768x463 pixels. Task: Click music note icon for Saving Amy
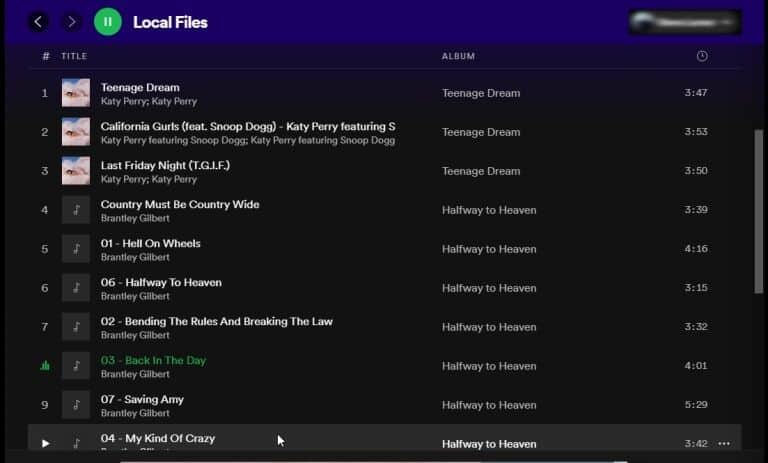point(76,405)
